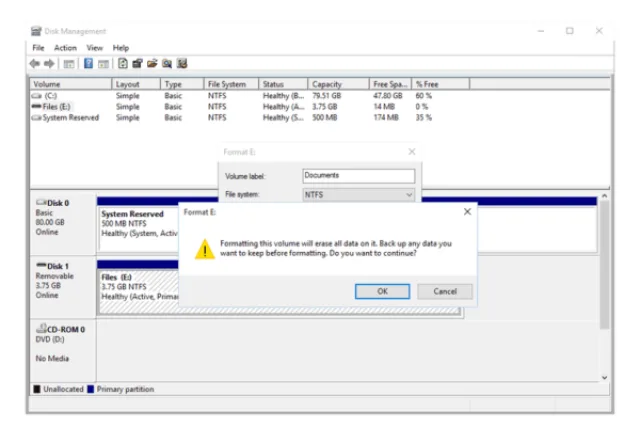Screen dimensions: 640x427
Task: Select the Files (E:) 3.75 GB partition block
Action: coord(139,291)
